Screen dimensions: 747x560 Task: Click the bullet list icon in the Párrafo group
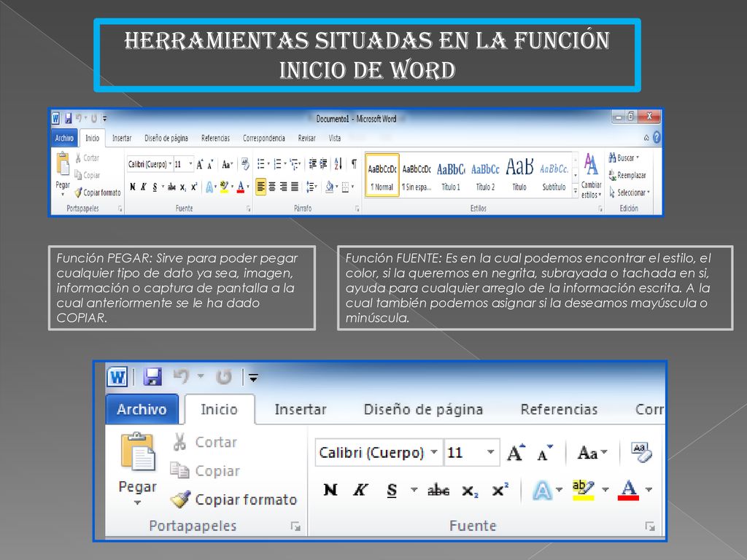pos(261,164)
